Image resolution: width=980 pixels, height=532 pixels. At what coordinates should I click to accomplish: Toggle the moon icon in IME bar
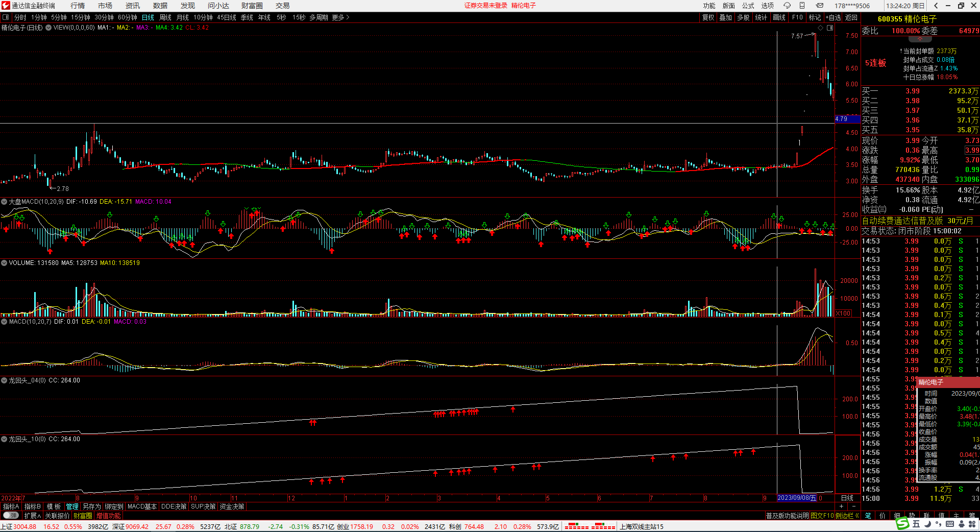(927, 524)
